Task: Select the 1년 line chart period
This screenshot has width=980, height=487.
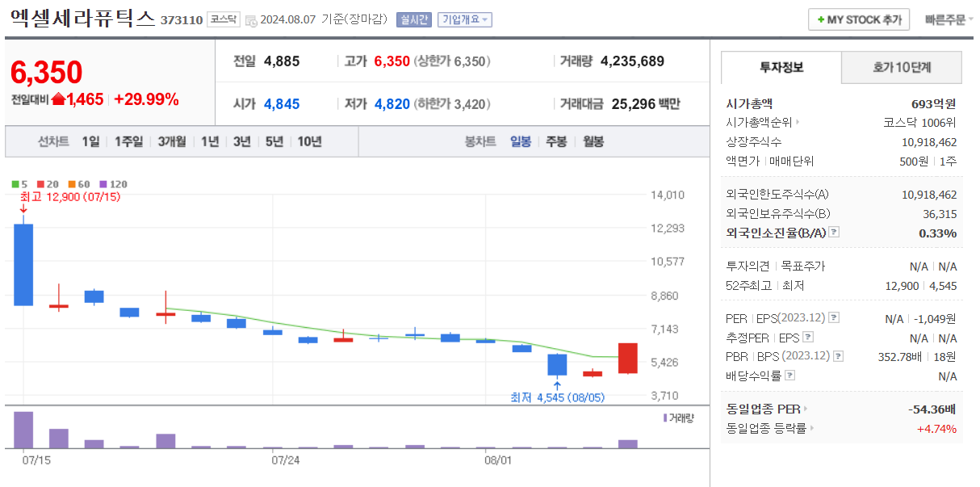Action: tap(210, 141)
